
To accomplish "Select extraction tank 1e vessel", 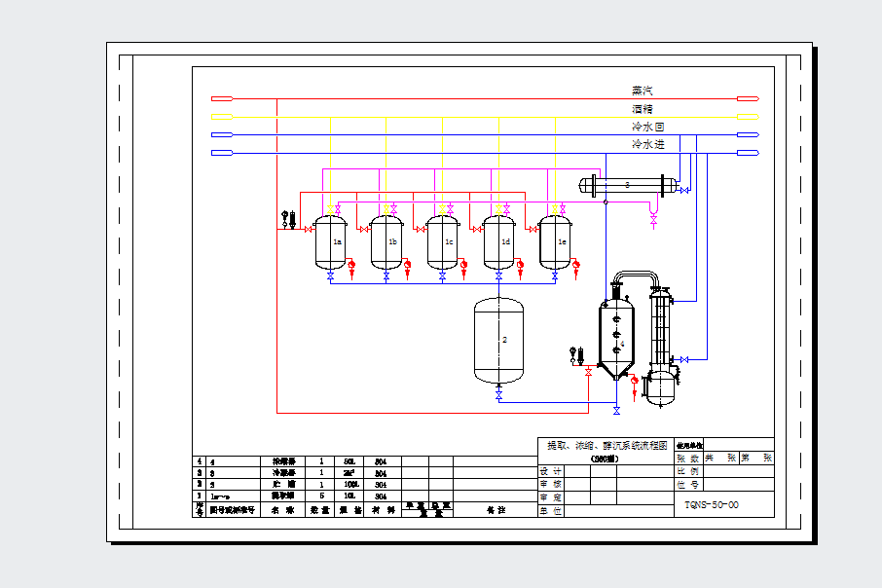I will 556,241.
